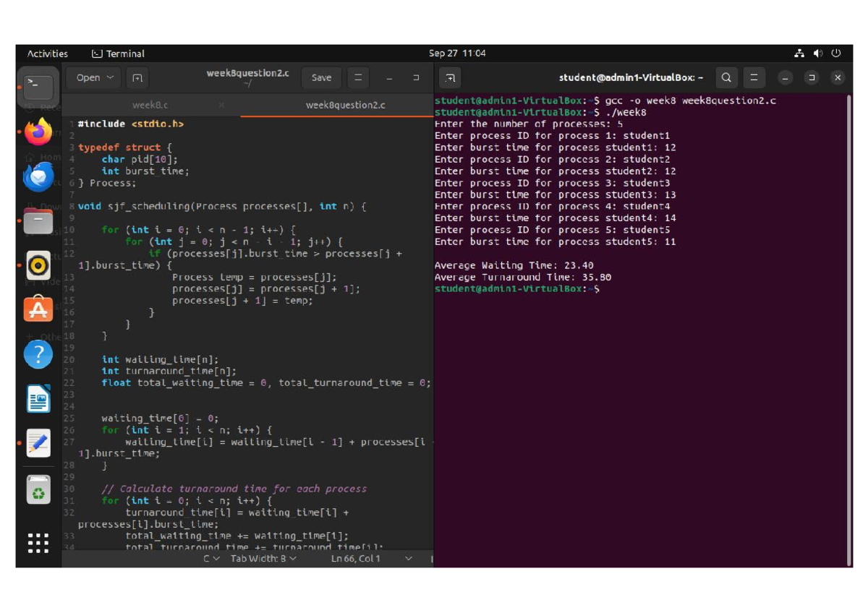Open the text editor hamburger menu
The image size is (868, 613).
[357, 78]
